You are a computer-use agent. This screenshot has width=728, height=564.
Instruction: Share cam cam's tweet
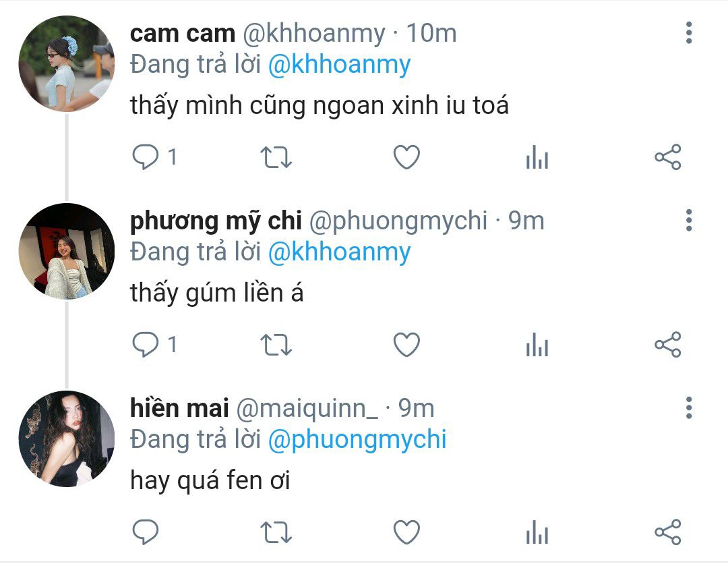click(x=668, y=157)
